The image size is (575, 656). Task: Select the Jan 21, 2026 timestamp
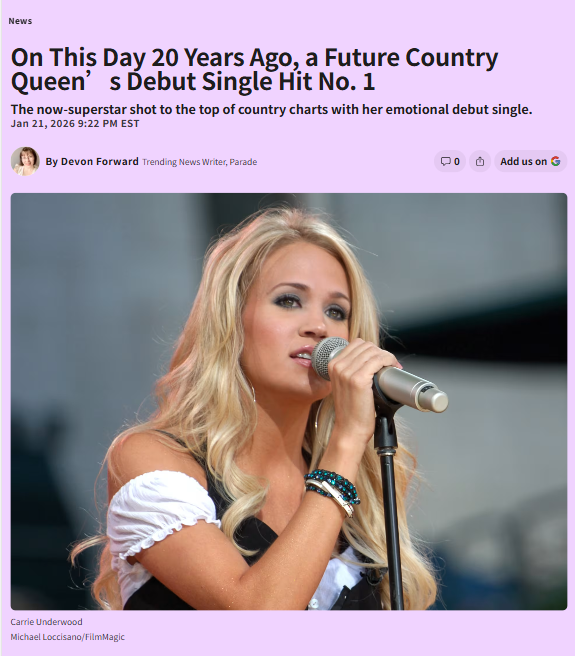point(75,124)
